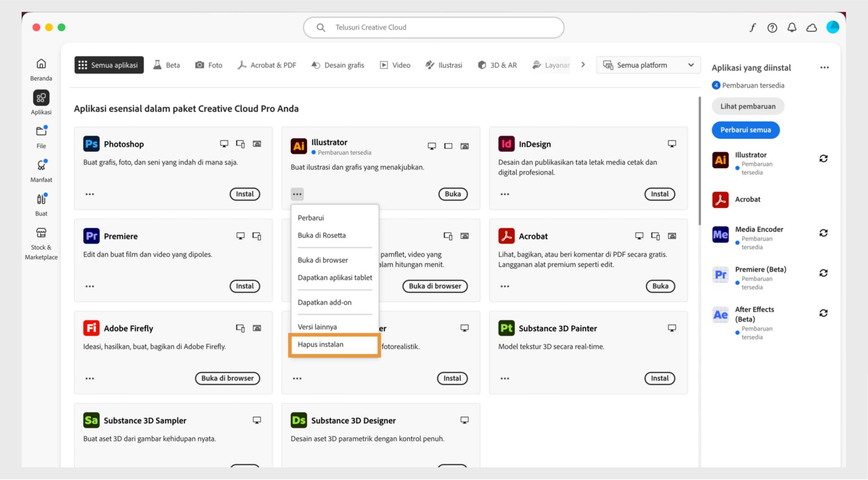868x480 pixels.
Task: Update Premiere (Beta) via refresh icon
Action: pos(823,273)
